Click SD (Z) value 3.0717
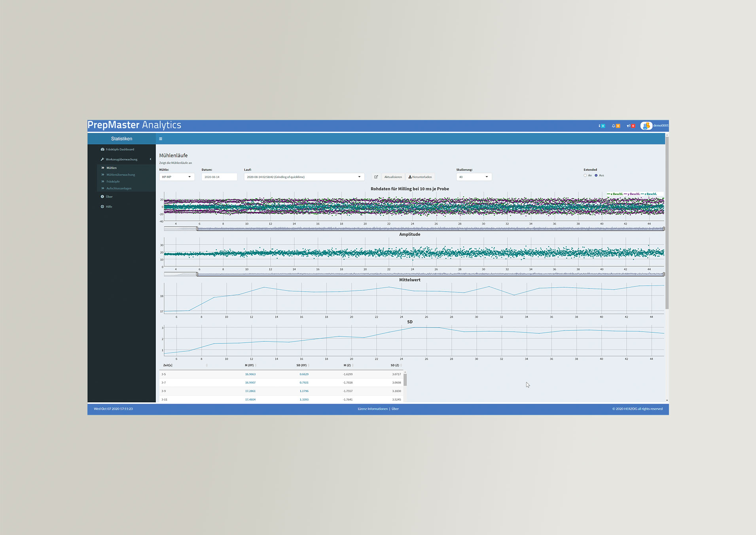This screenshot has height=535, width=756. 396,374
